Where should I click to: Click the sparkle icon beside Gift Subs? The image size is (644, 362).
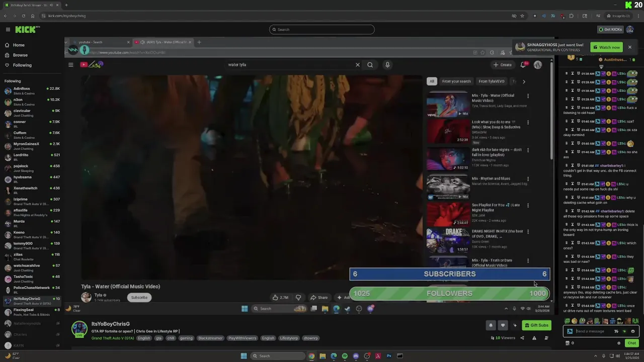pos(515,325)
